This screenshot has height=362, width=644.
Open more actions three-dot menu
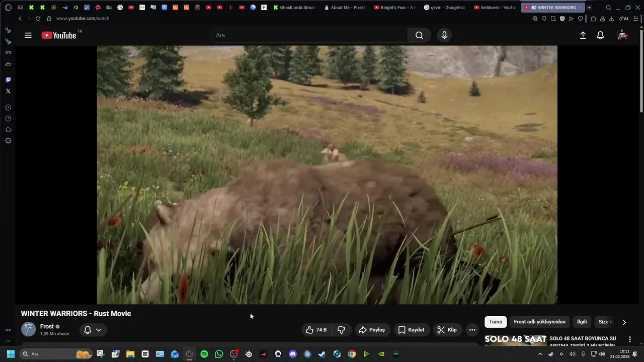(472, 330)
